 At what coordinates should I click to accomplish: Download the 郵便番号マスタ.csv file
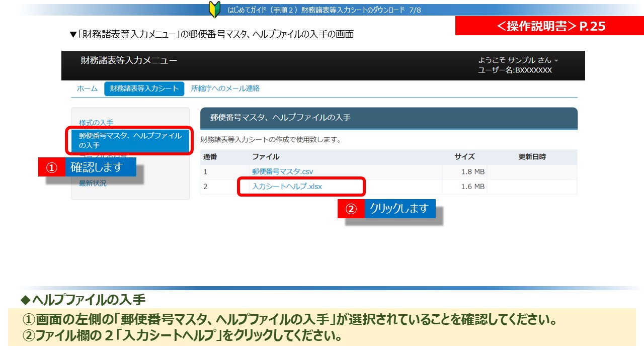[282, 172]
